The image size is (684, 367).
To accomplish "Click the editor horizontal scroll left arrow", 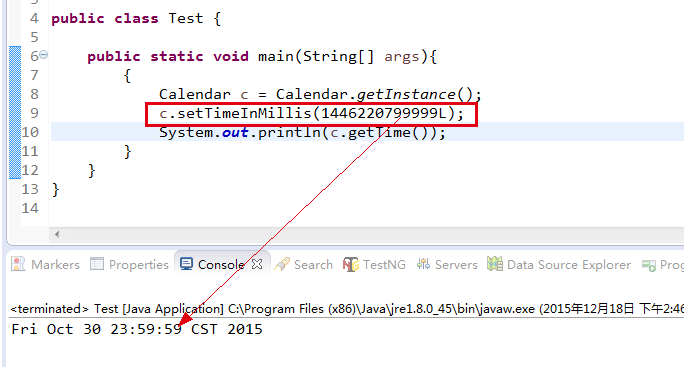I will tap(57, 234).
